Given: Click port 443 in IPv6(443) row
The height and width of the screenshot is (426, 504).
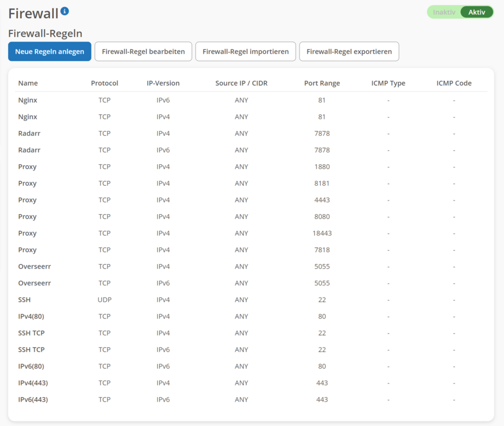Looking at the screenshot, I should [x=322, y=400].
